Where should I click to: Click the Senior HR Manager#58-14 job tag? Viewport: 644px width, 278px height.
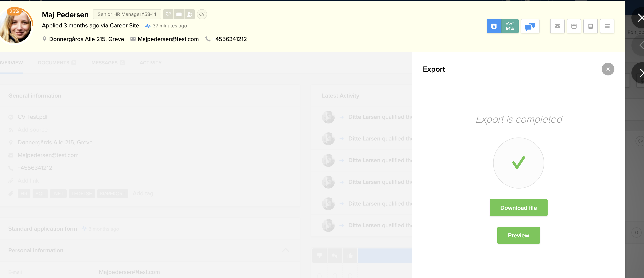point(127,14)
